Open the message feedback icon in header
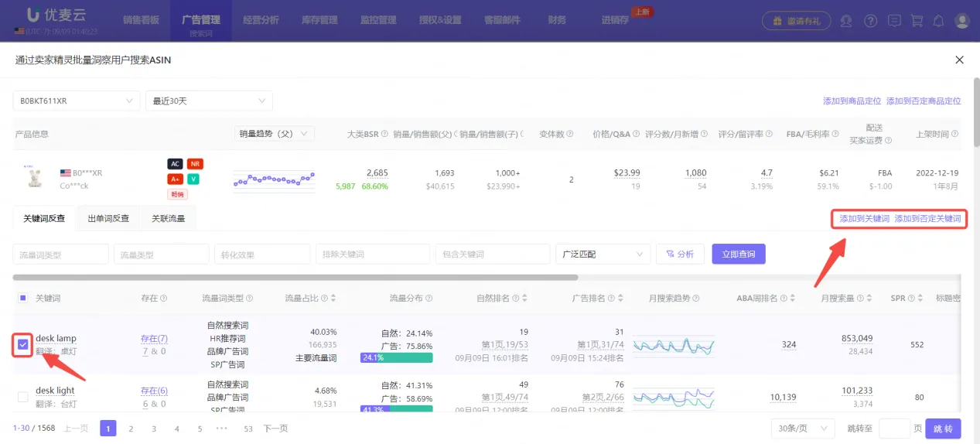 895,20
